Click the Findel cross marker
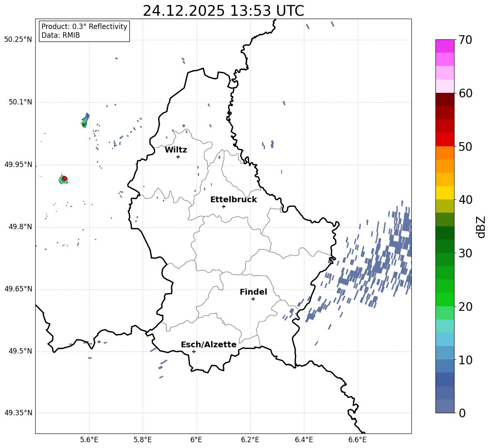491x448 pixels. click(253, 299)
